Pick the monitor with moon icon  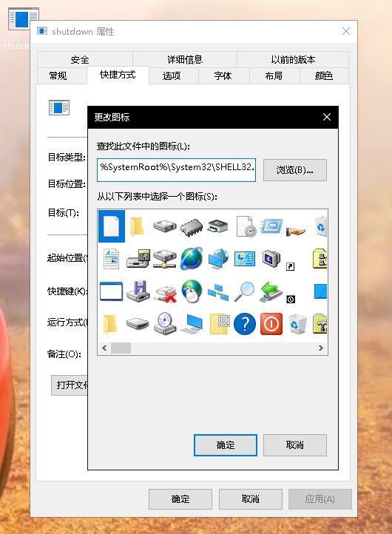271,258
